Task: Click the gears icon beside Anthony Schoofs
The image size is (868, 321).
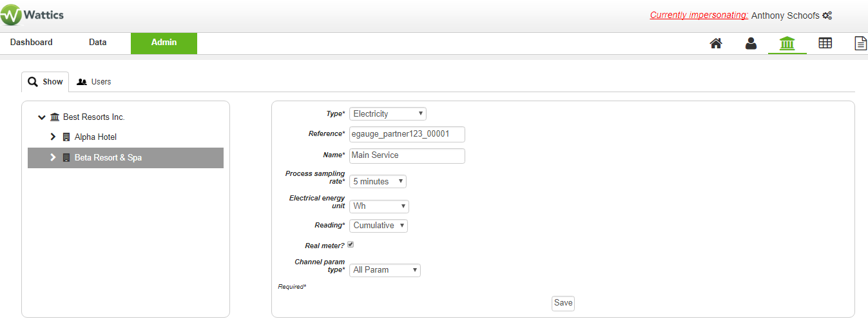Action: 827,15
